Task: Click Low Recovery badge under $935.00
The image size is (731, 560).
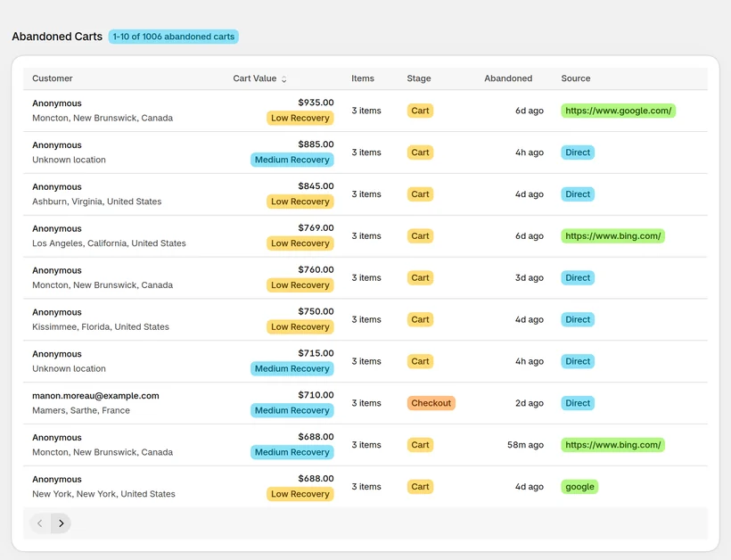Action: [x=300, y=118]
